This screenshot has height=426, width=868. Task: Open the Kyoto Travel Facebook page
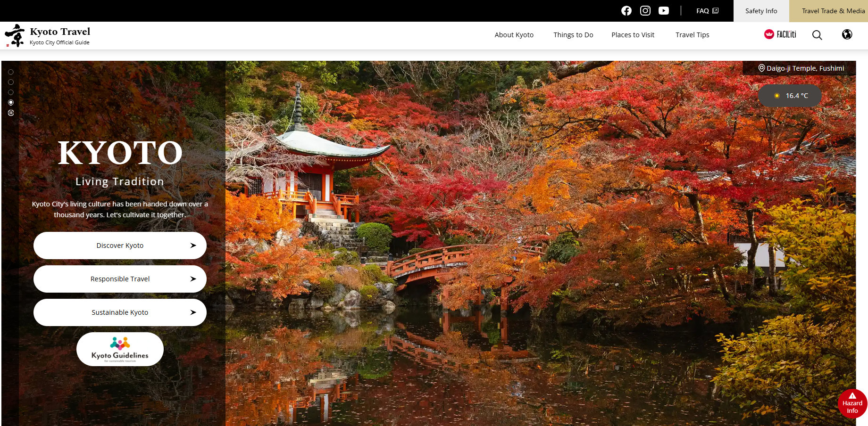626,11
